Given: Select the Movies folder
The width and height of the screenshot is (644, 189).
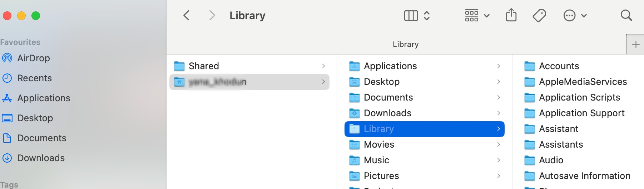Looking at the screenshot, I should 425,144.
